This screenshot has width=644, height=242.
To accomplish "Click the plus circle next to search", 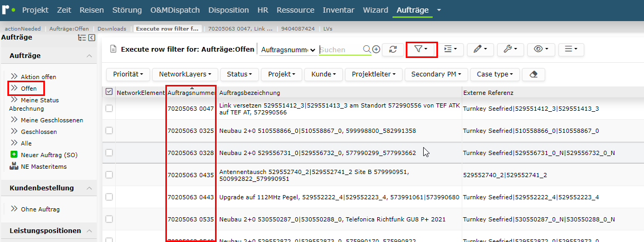I will [x=376, y=49].
